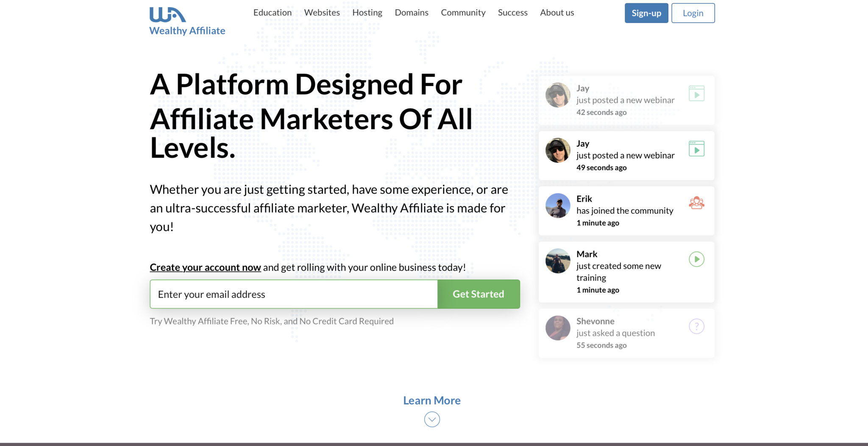Click the 'Create your account now' link

pos(205,267)
